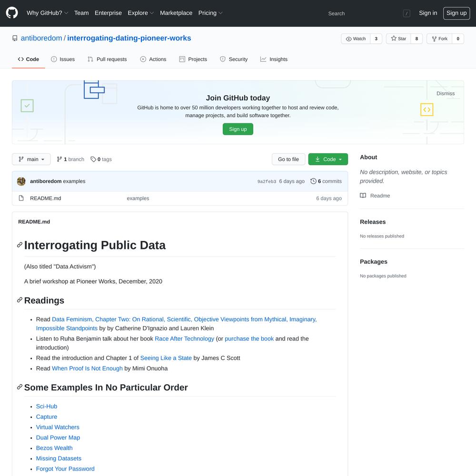The height and width of the screenshot is (476, 476).
Task: Fork this repository
Action: [x=439, y=39]
